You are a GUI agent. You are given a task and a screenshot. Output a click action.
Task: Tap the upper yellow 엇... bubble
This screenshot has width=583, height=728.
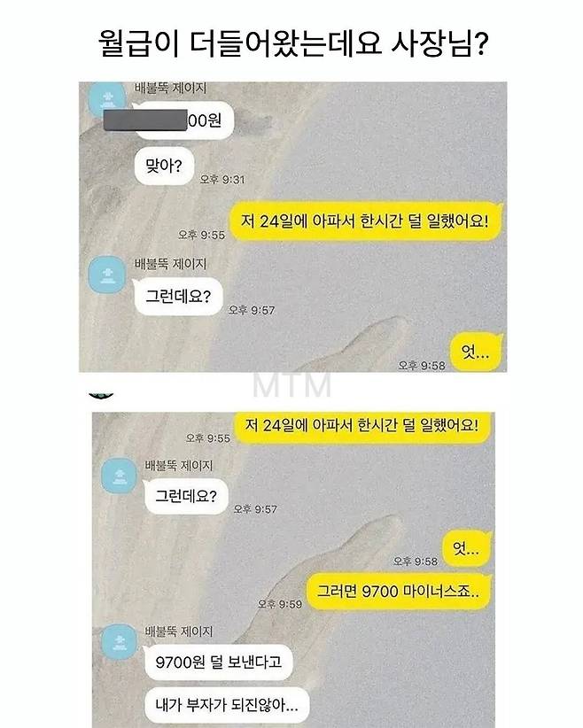476,352
